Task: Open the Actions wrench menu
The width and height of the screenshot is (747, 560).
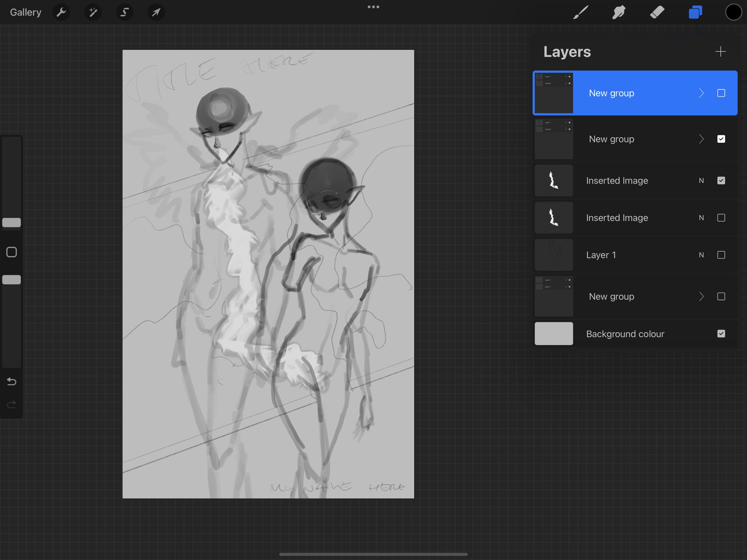Action: pos(61,12)
